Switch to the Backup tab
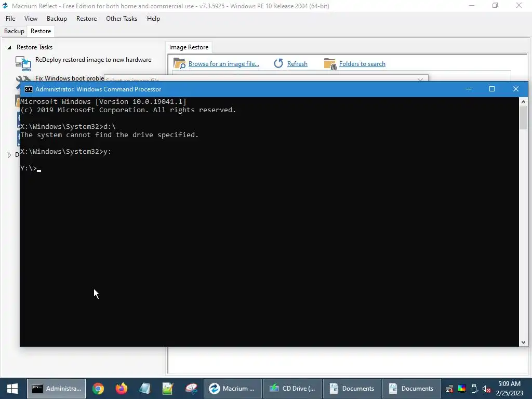 pyautogui.click(x=14, y=31)
